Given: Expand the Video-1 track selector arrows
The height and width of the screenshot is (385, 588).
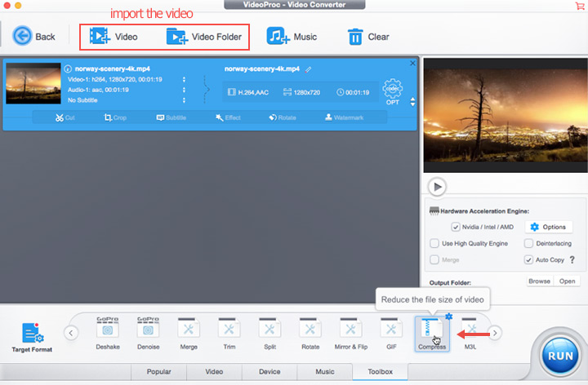Looking at the screenshot, I should click(x=184, y=80).
